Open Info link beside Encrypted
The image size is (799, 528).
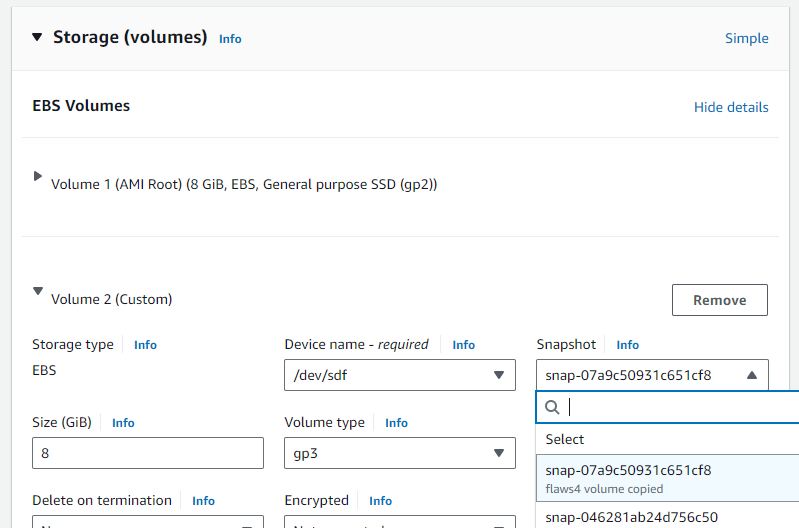click(380, 501)
